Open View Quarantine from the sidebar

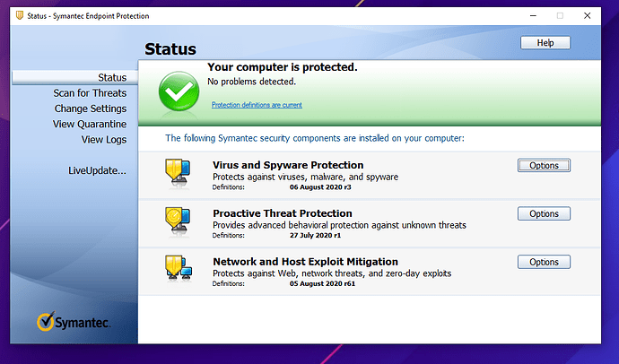(x=90, y=125)
